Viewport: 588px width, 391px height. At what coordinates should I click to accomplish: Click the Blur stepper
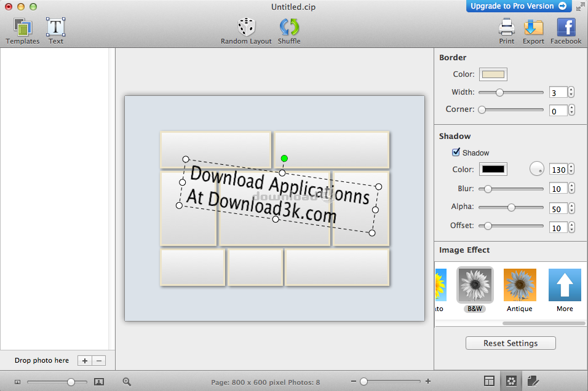pyautogui.click(x=571, y=188)
